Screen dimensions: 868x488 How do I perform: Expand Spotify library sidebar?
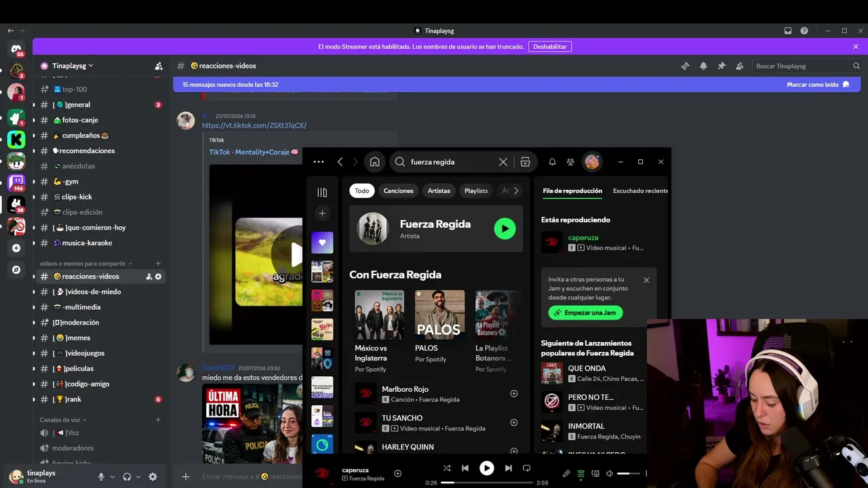322,192
